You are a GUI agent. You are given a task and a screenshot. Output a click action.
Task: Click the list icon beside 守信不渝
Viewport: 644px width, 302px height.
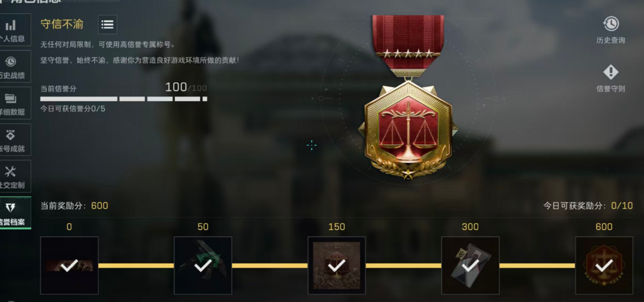click(x=107, y=24)
